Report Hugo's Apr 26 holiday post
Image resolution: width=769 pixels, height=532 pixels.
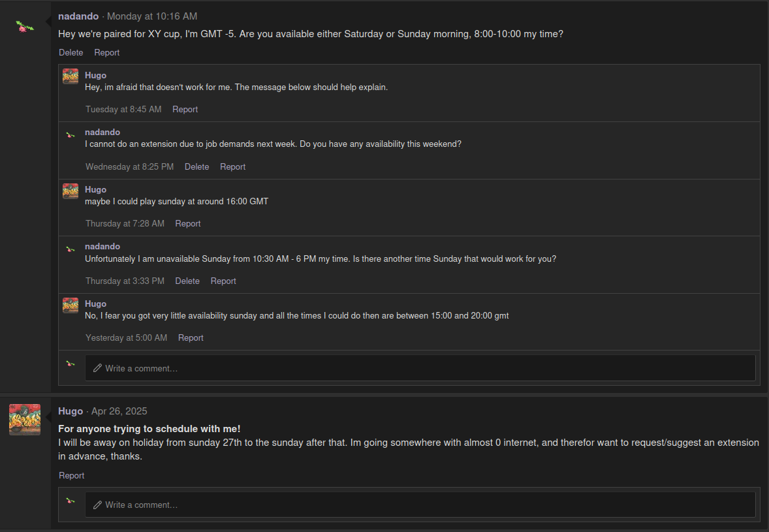click(71, 476)
